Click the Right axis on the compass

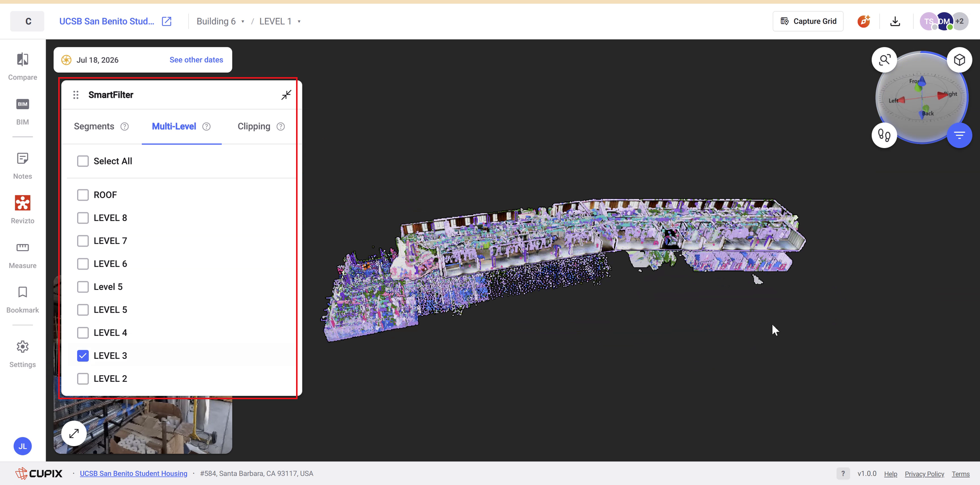(x=947, y=94)
